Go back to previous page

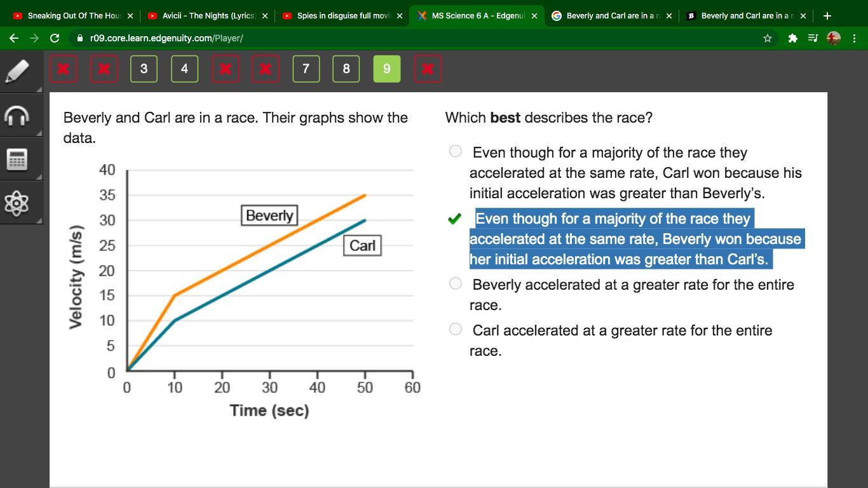point(14,38)
